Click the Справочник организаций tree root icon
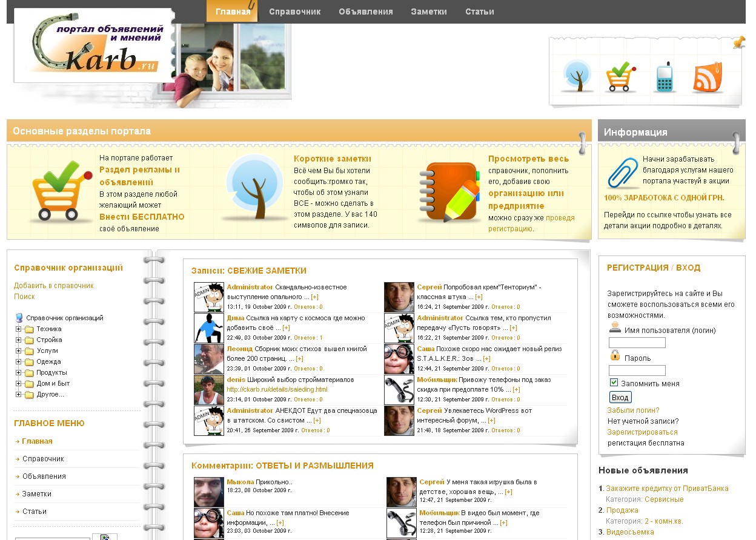 click(19, 318)
